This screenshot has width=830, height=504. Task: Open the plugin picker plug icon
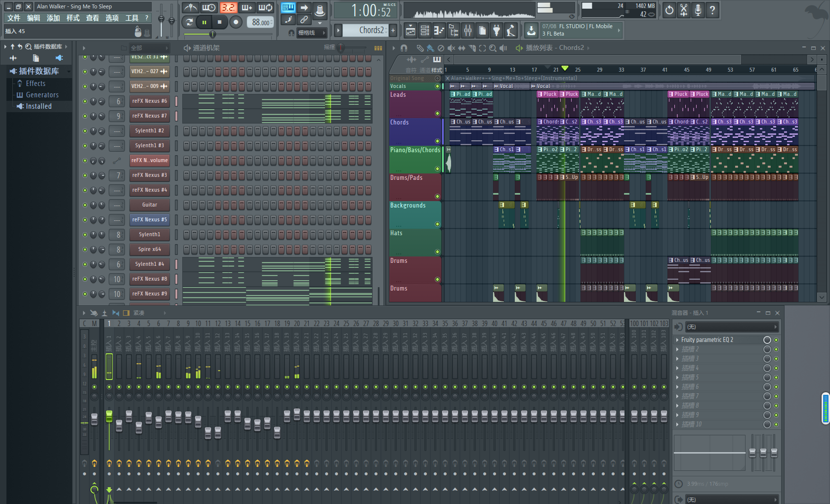pyautogui.click(x=497, y=31)
